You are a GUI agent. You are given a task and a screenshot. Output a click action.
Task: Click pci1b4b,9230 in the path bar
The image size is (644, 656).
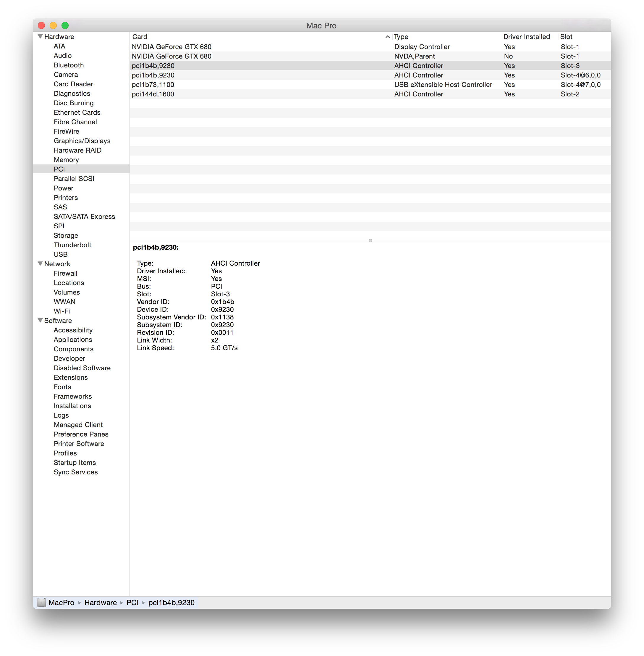coord(171,602)
